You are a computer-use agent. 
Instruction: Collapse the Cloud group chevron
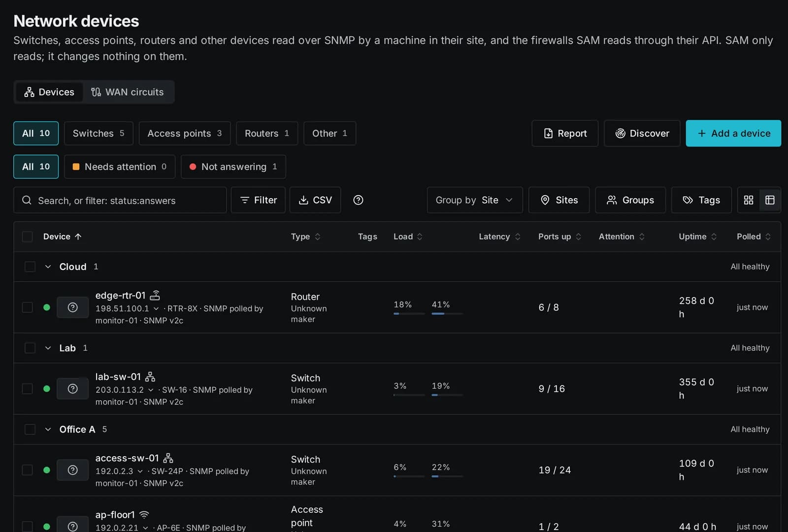click(x=48, y=267)
